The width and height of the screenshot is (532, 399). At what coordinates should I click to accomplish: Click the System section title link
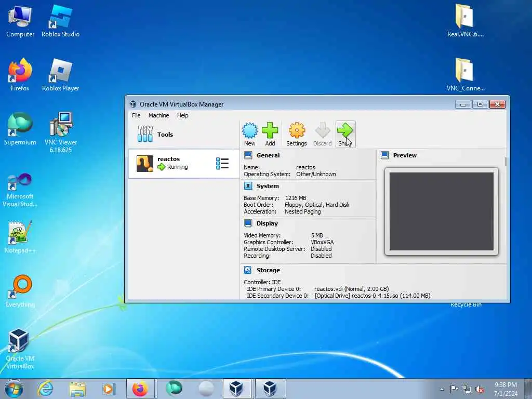pos(268,186)
